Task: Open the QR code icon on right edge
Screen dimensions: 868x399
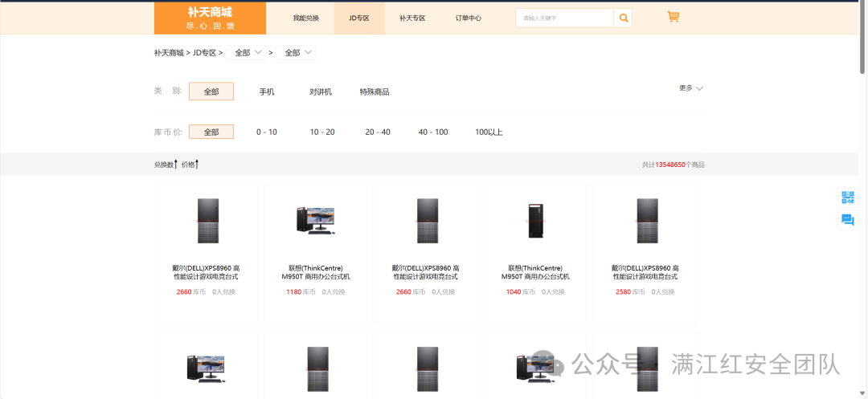Action: (848, 197)
